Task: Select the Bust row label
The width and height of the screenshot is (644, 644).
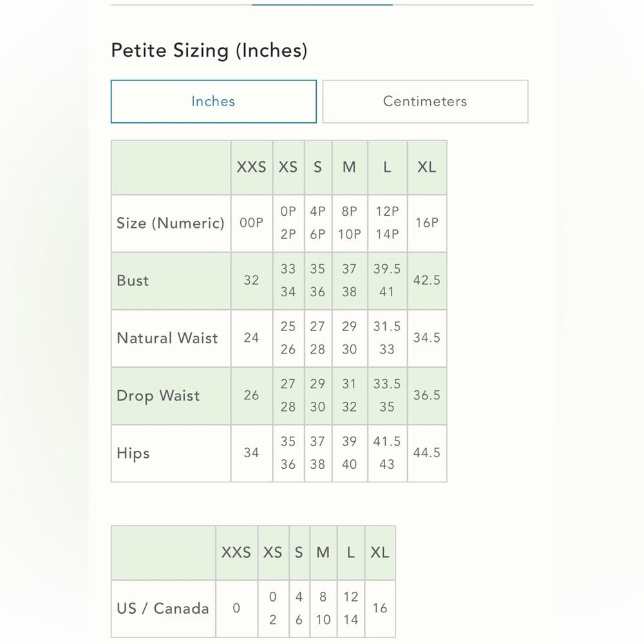Action: (132, 281)
